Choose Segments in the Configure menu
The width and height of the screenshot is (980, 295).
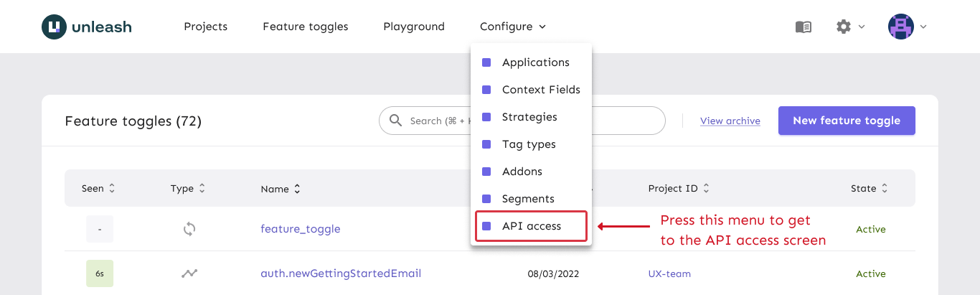[528, 199]
